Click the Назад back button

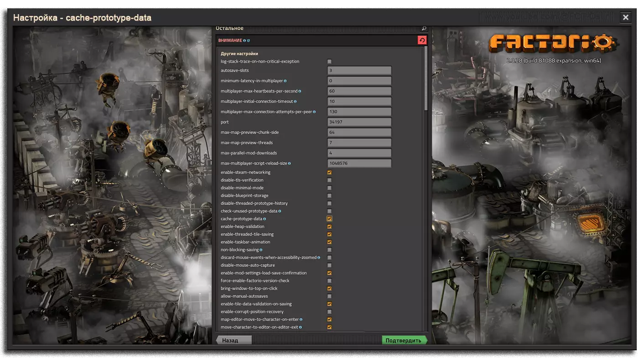tap(234, 340)
